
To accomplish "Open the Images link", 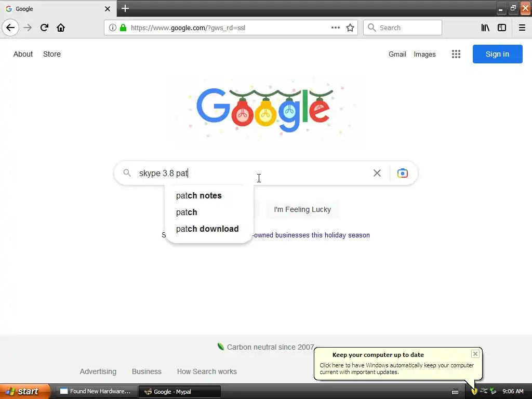I will pyautogui.click(x=424, y=54).
